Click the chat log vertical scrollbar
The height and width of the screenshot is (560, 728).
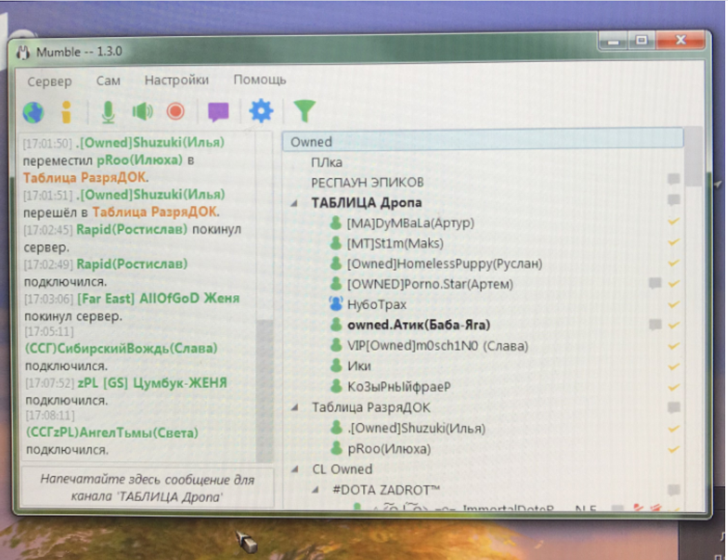264,387
